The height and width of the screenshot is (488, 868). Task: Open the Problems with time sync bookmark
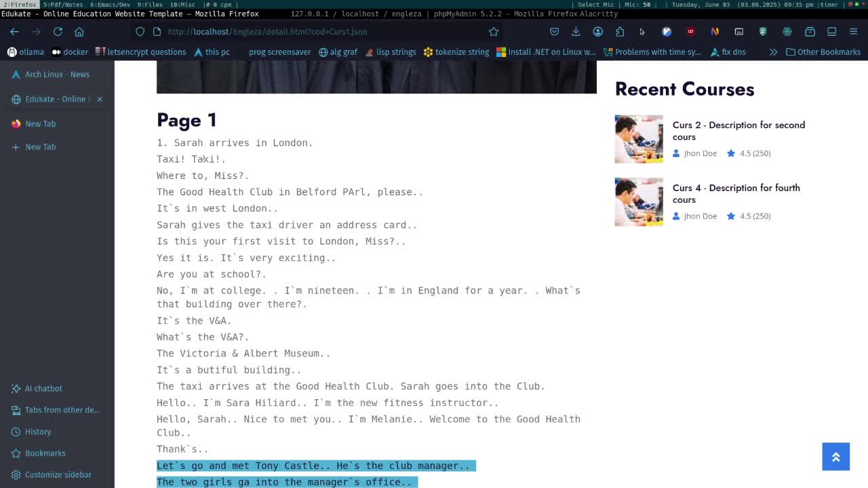tap(652, 52)
